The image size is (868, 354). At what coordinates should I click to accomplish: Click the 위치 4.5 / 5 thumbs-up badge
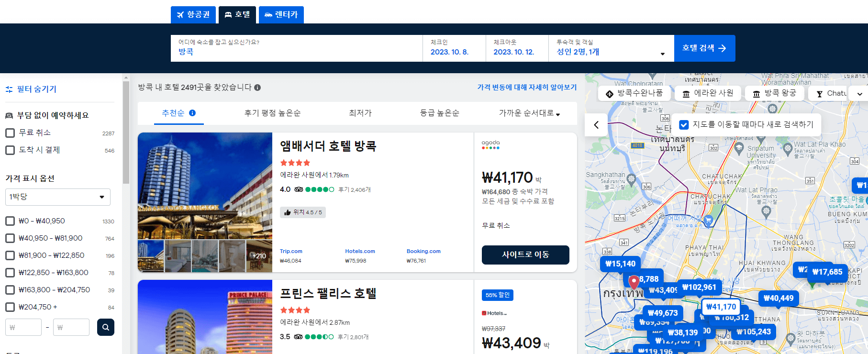click(x=303, y=212)
